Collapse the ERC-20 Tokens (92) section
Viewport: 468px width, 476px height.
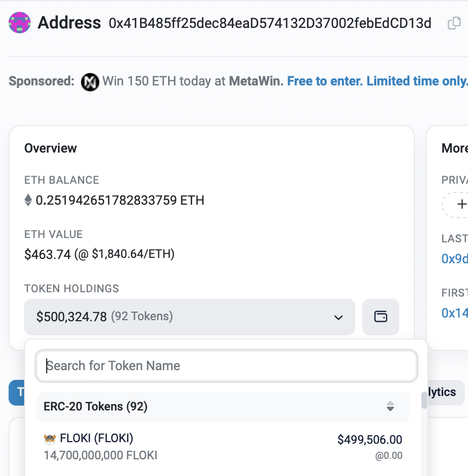(x=223, y=407)
